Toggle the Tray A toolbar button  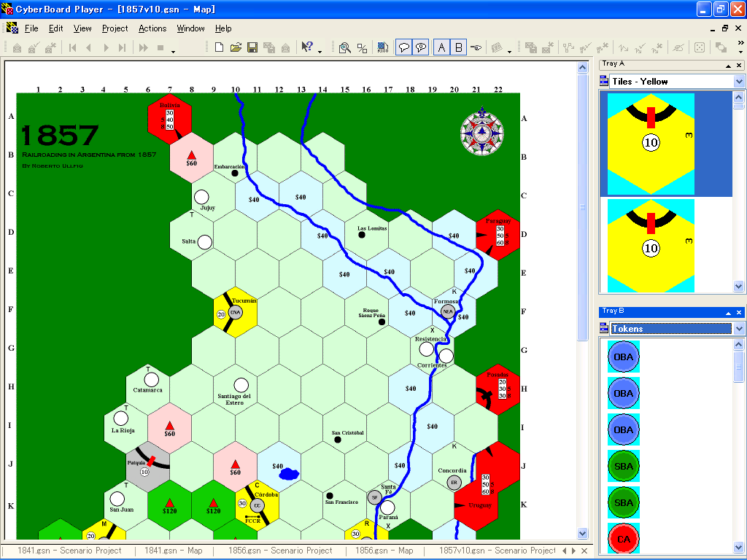tap(441, 48)
